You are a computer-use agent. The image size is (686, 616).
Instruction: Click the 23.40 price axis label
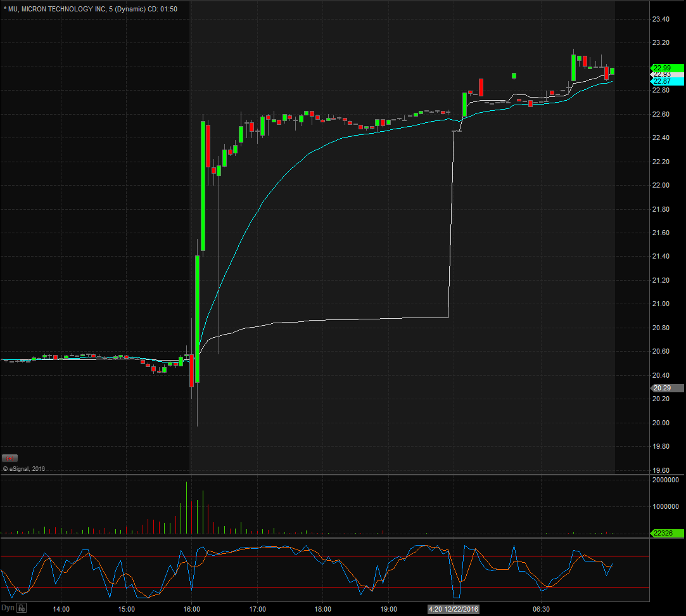point(661,19)
